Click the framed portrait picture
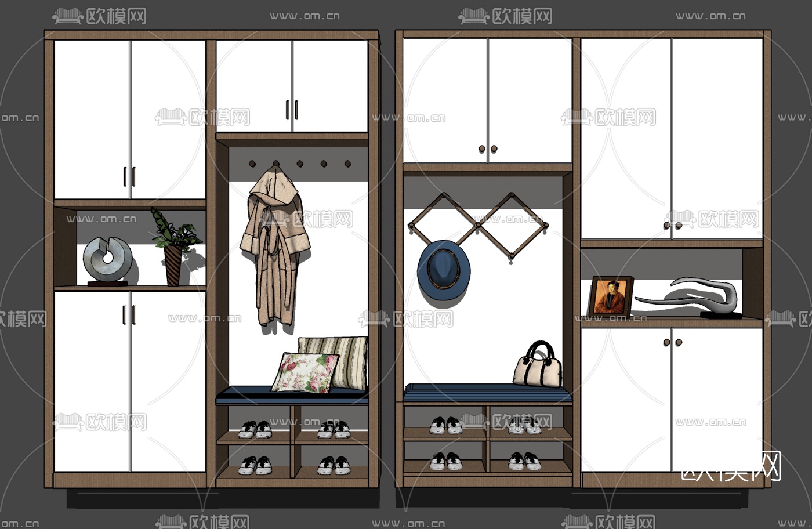The image size is (812, 529). coord(611,297)
